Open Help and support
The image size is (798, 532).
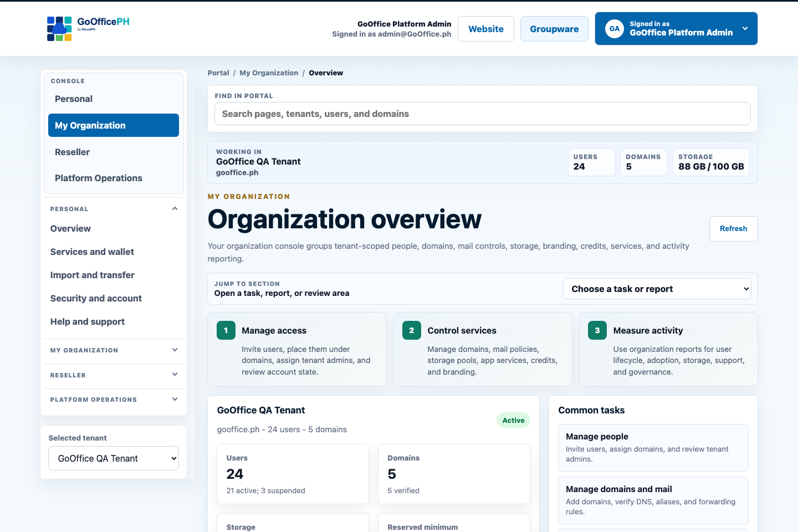tap(87, 321)
